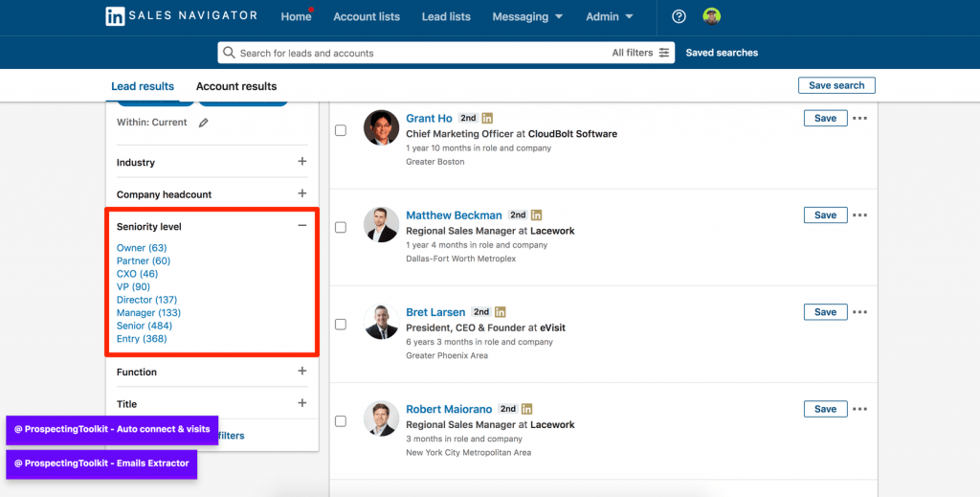Save lead Matthew Beckman
Screen dimensions: 980x497
[x=825, y=215]
